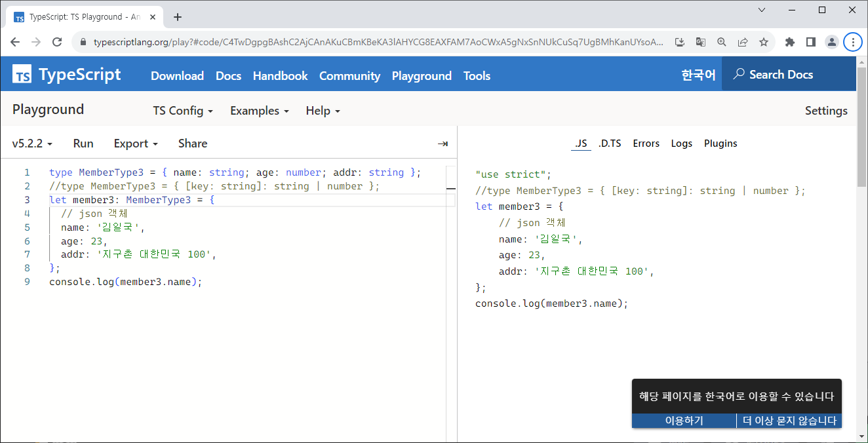Open the Docs nav link
This screenshot has height=443, width=868.
coord(228,76)
